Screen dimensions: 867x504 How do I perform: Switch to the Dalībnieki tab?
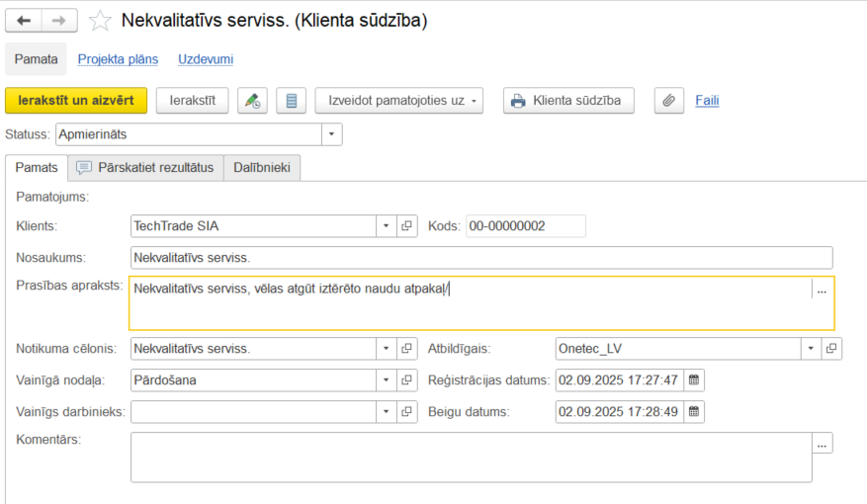click(262, 168)
